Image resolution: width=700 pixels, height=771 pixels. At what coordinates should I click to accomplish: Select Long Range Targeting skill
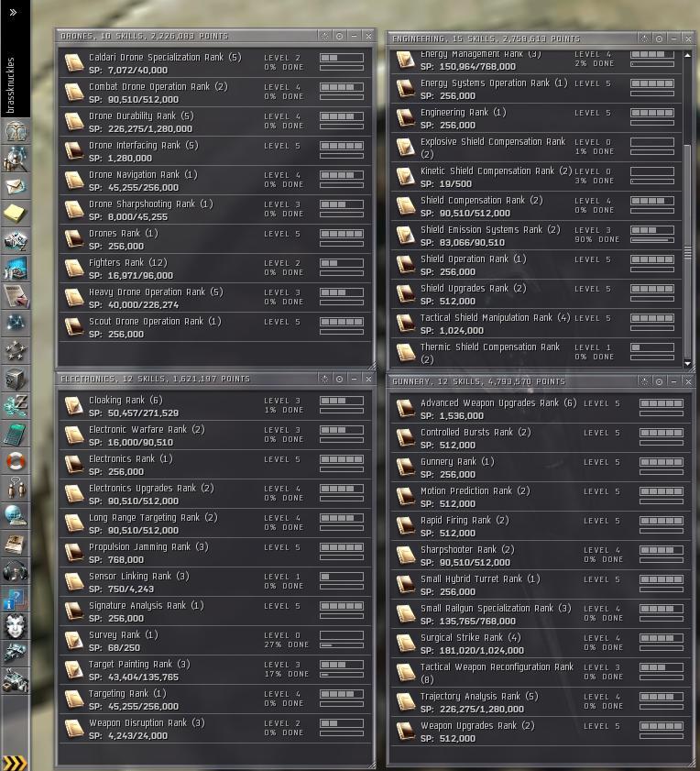(x=214, y=523)
